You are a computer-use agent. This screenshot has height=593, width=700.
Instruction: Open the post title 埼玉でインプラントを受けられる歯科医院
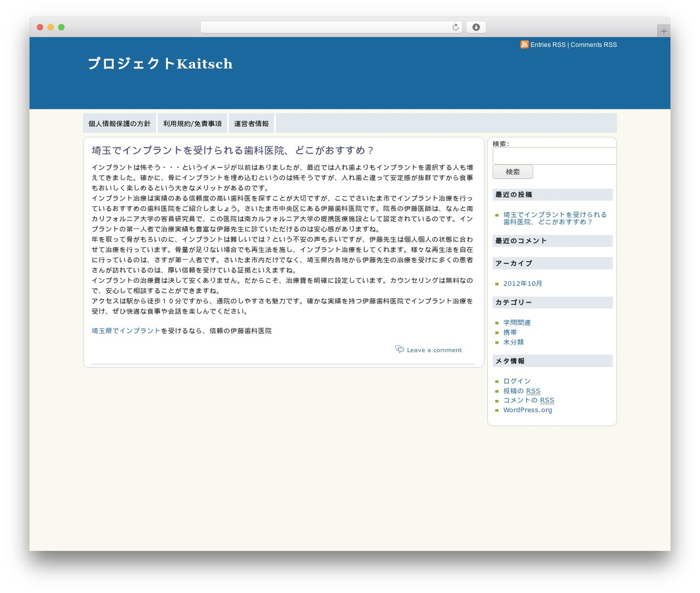[x=233, y=150]
